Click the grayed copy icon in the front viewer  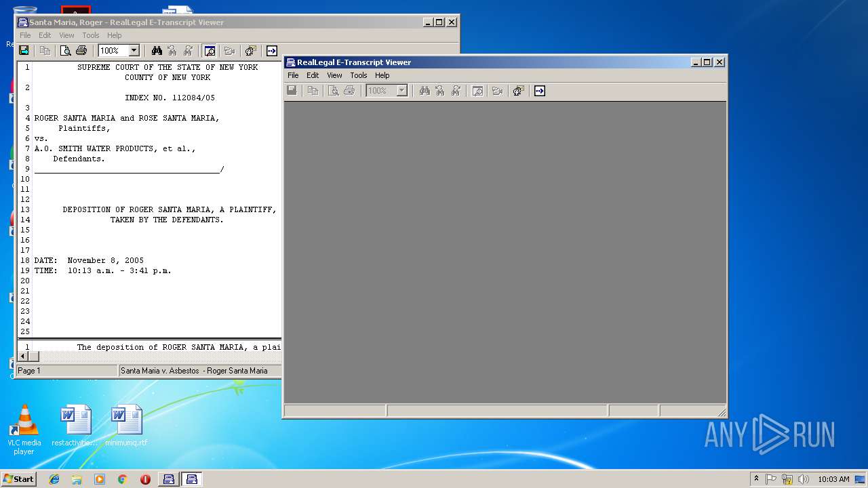[x=313, y=91]
